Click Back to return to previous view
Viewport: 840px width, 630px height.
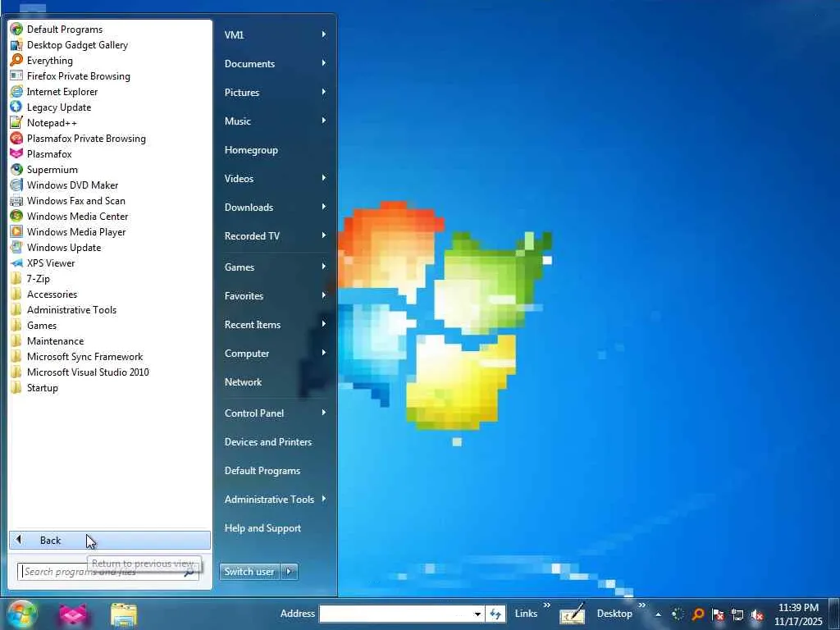click(110, 540)
